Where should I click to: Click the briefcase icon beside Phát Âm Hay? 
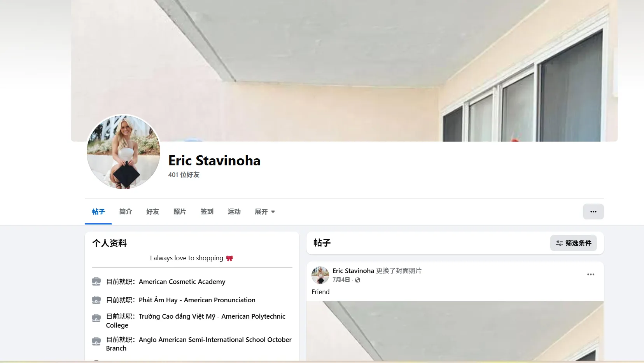point(96,300)
